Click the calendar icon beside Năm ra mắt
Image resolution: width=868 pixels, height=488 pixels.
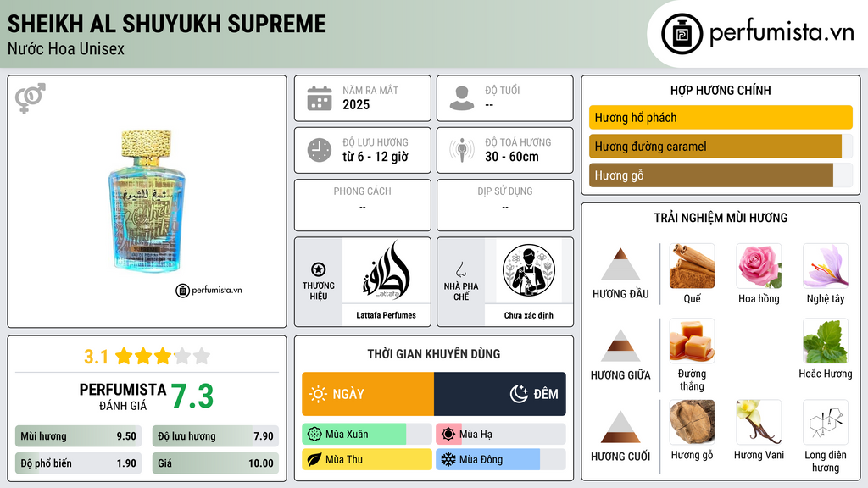coord(320,98)
